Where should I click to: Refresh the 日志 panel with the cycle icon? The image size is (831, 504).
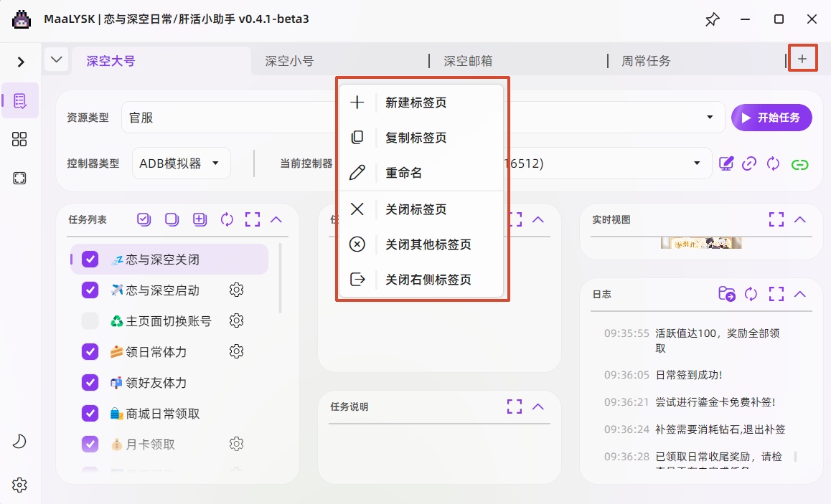pyautogui.click(x=751, y=294)
